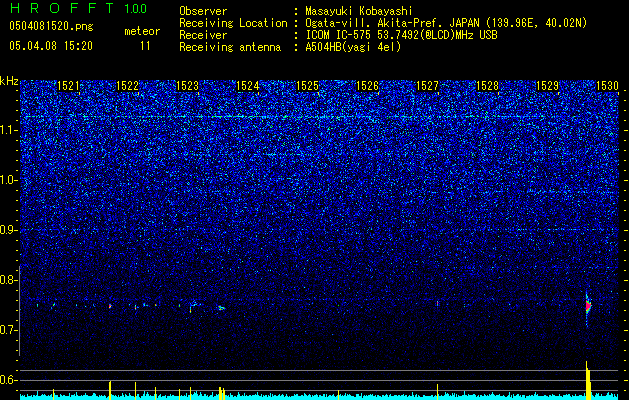The height and width of the screenshot is (400, 629).
Task: Select the file name 0504081520.png
Action: pos(51,26)
